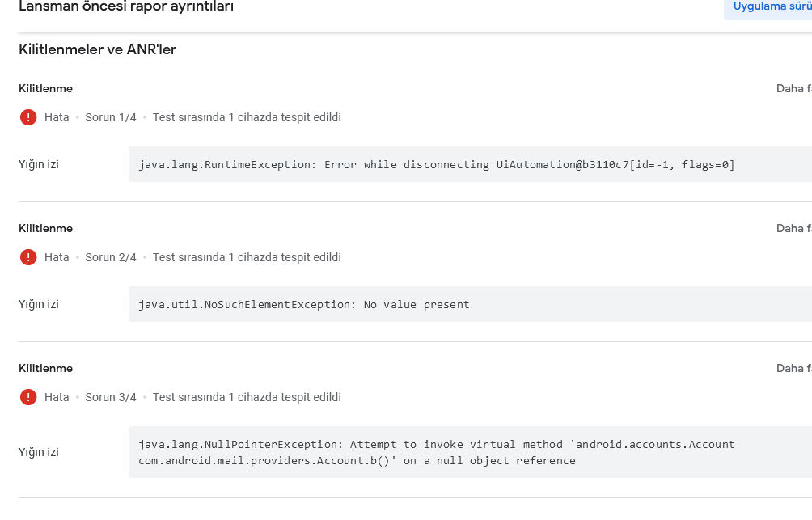Click the red error icon for Sorun 3/4
Viewport: 812px width, 520px height.
[x=28, y=397]
